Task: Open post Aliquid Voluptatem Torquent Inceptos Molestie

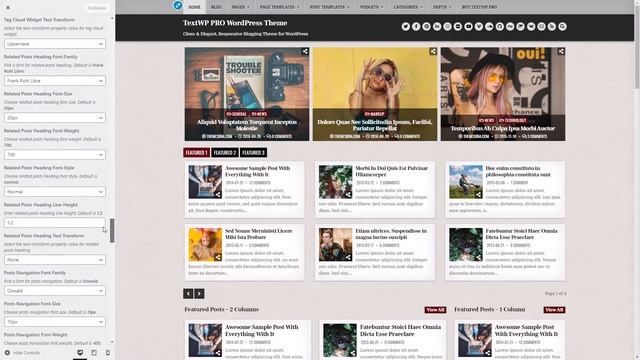Action: 247,125
